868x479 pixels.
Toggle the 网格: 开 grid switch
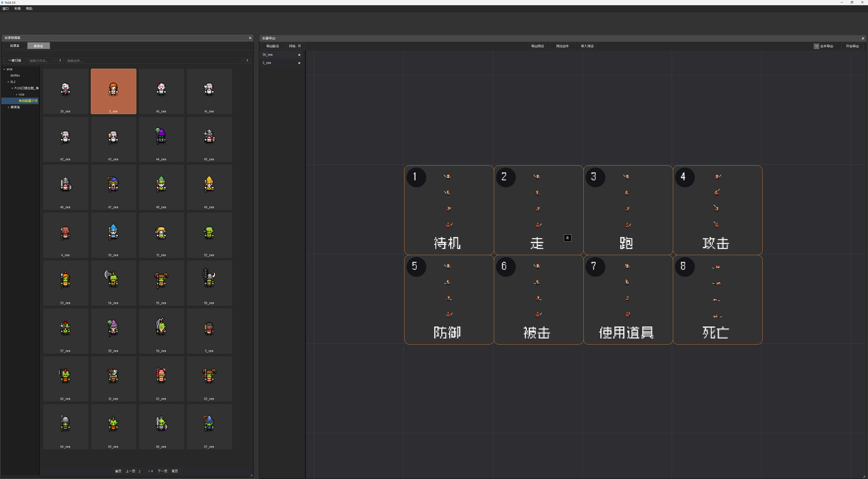point(295,46)
